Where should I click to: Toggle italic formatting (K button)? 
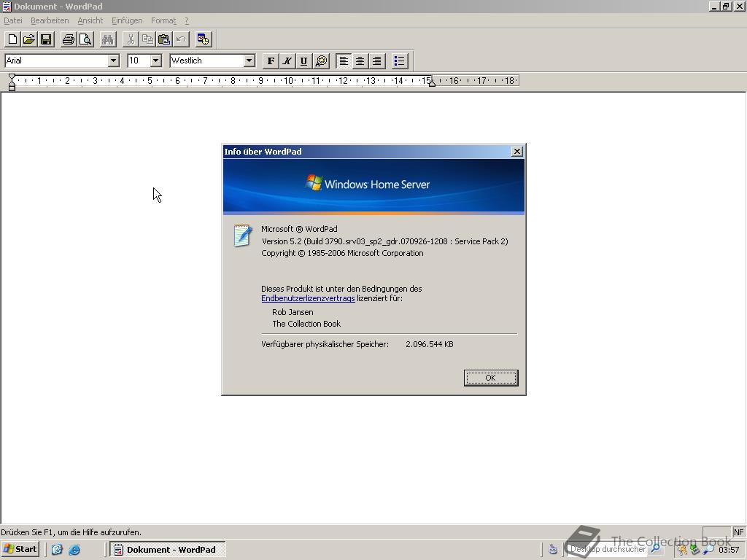coord(287,61)
